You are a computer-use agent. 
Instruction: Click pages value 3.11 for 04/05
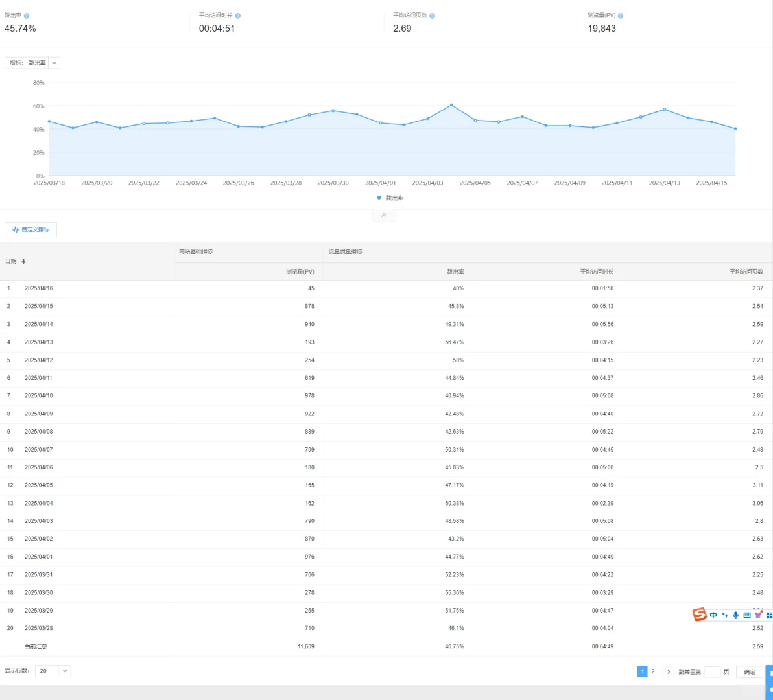pos(757,485)
